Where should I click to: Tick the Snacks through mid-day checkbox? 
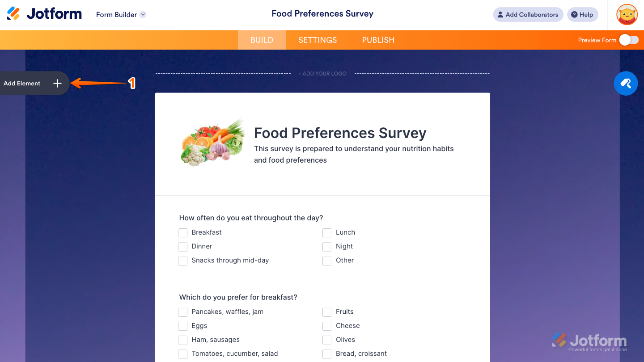pyautogui.click(x=183, y=261)
